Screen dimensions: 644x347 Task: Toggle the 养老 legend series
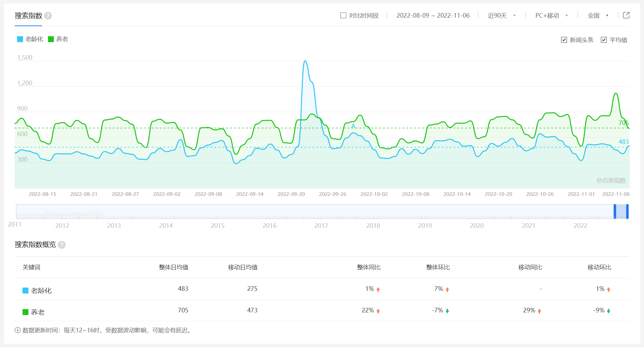(58, 39)
